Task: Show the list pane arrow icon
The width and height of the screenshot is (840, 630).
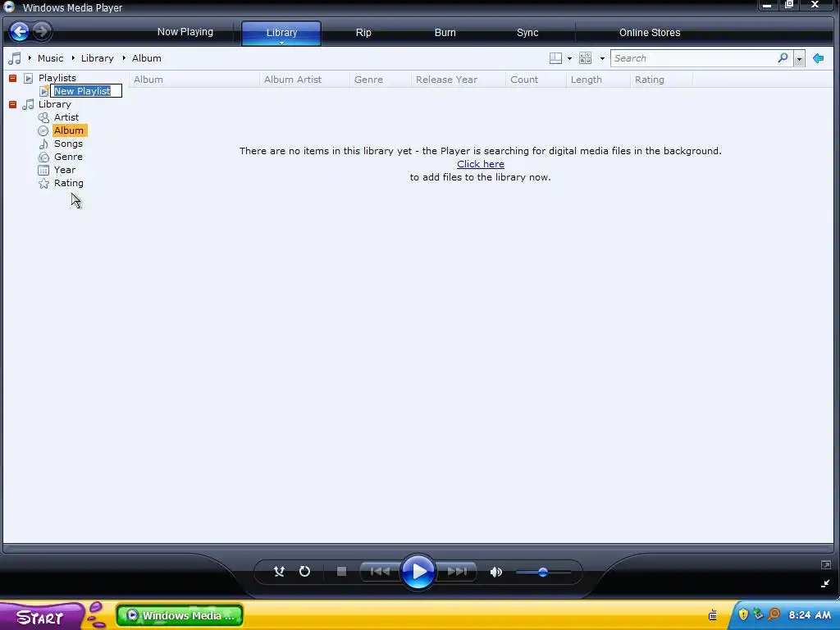Action: coord(818,58)
